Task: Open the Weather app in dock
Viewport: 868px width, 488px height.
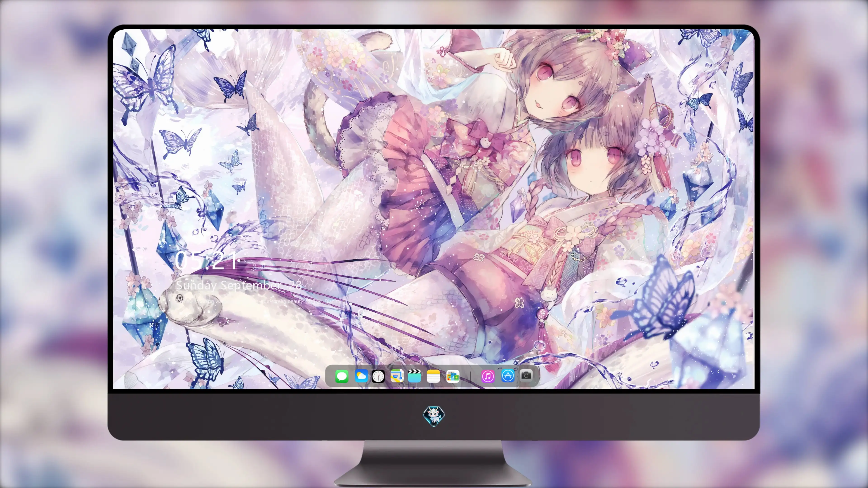Action: (x=361, y=376)
